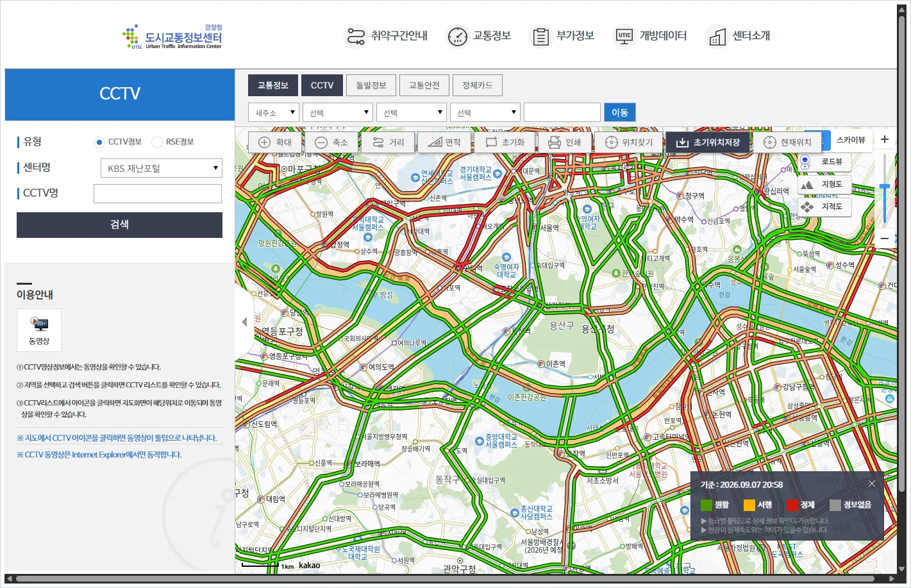The height and width of the screenshot is (588, 911).
Task: Click the horizontal scrollbar at page bottom
Action: point(445,579)
